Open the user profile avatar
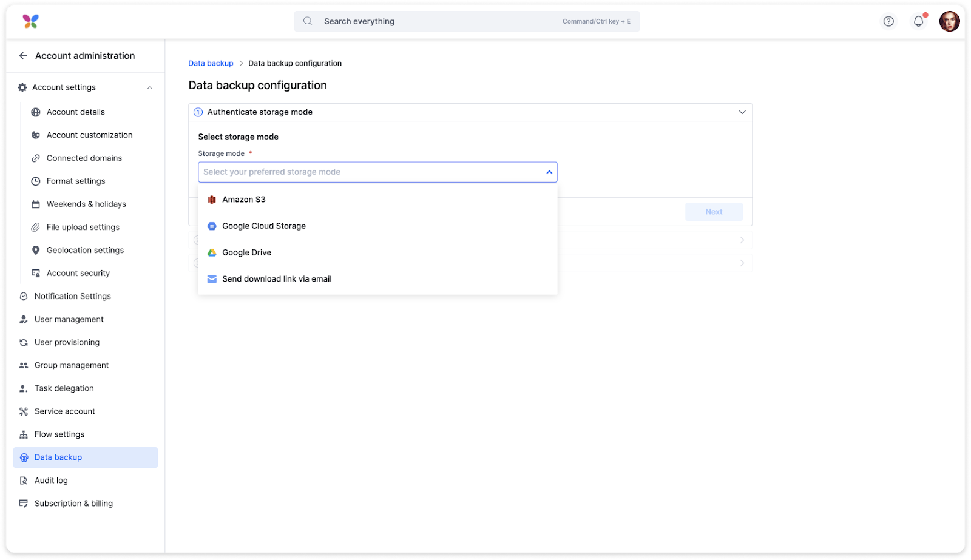The width and height of the screenshot is (971, 560). coord(949,21)
